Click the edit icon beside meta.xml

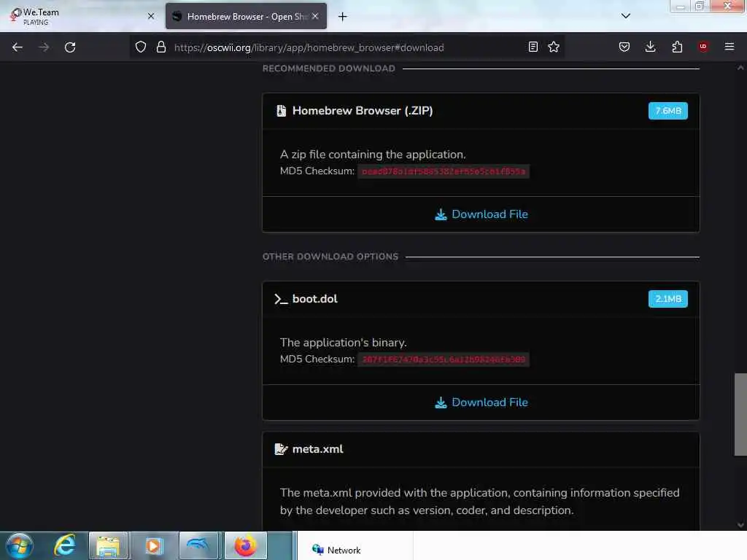[281, 449]
